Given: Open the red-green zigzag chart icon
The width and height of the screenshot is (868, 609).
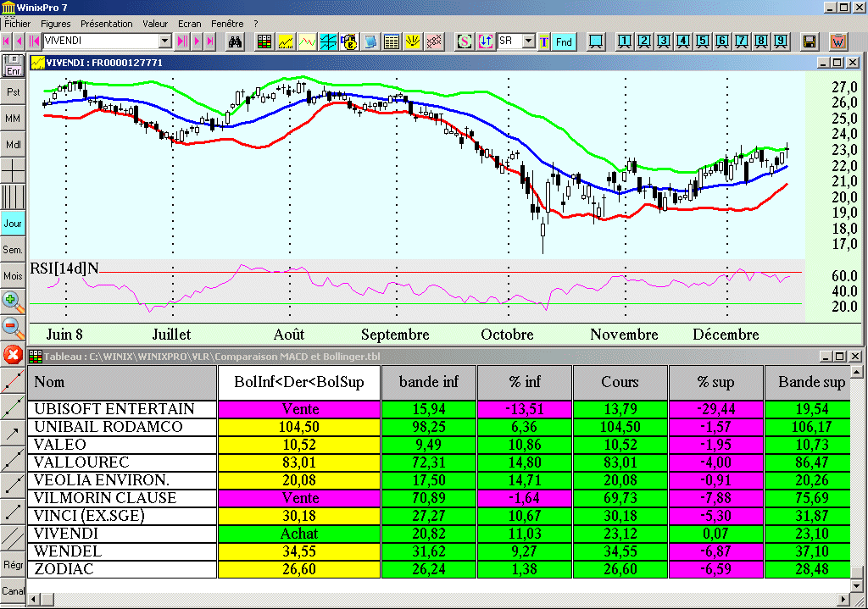Looking at the screenshot, I should click(307, 42).
